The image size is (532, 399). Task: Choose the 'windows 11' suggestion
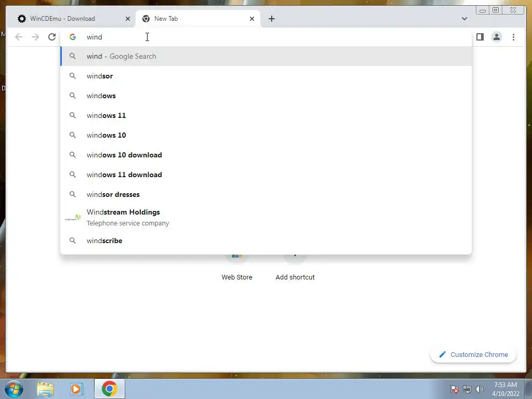click(x=266, y=115)
